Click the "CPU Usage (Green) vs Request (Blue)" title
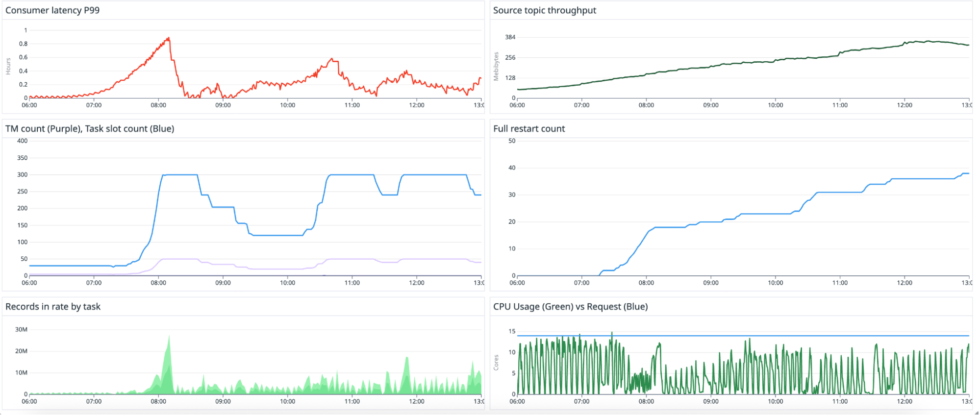 pos(570,307)
